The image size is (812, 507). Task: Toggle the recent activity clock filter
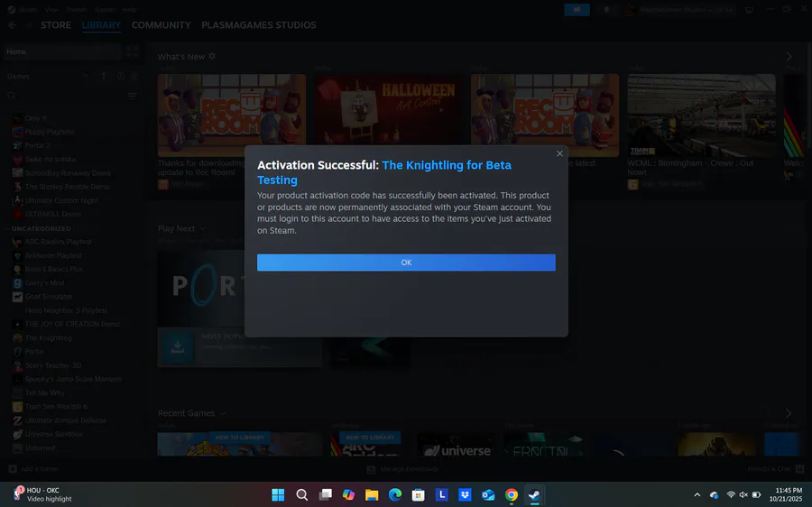click(120, 76)
